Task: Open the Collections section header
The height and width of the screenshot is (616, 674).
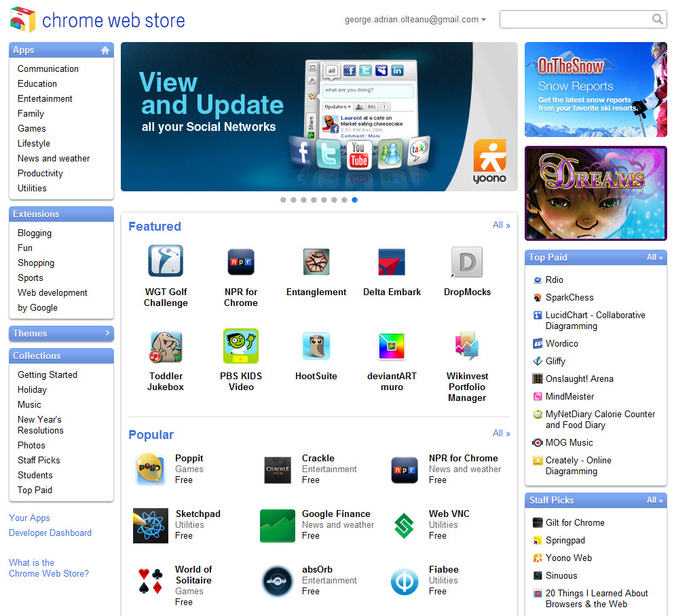Action: pos(62,355)
